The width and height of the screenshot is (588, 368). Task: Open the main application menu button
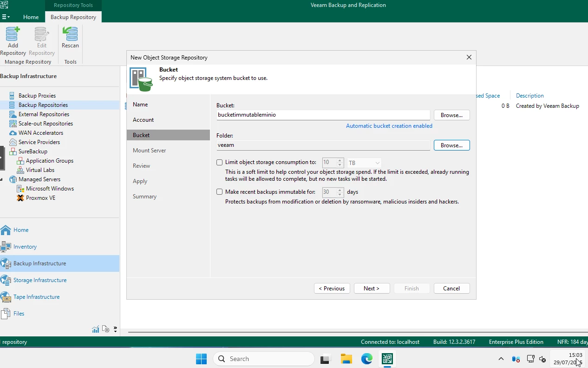[6, 17]
